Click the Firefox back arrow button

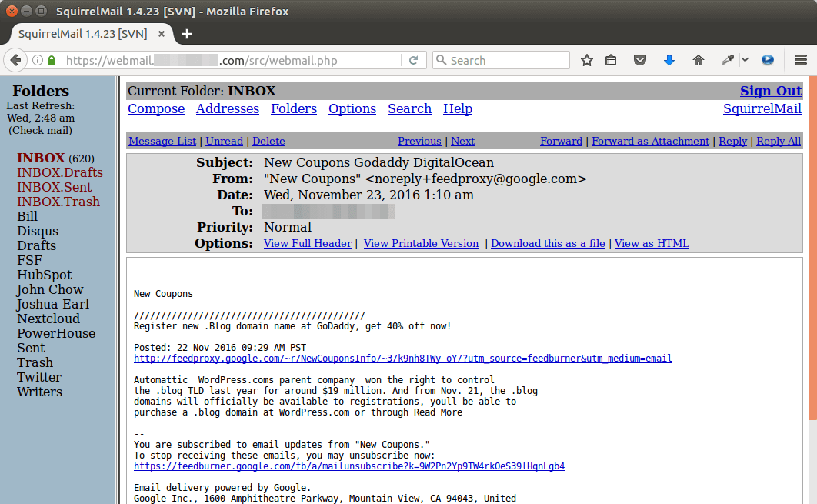[16, 60]
